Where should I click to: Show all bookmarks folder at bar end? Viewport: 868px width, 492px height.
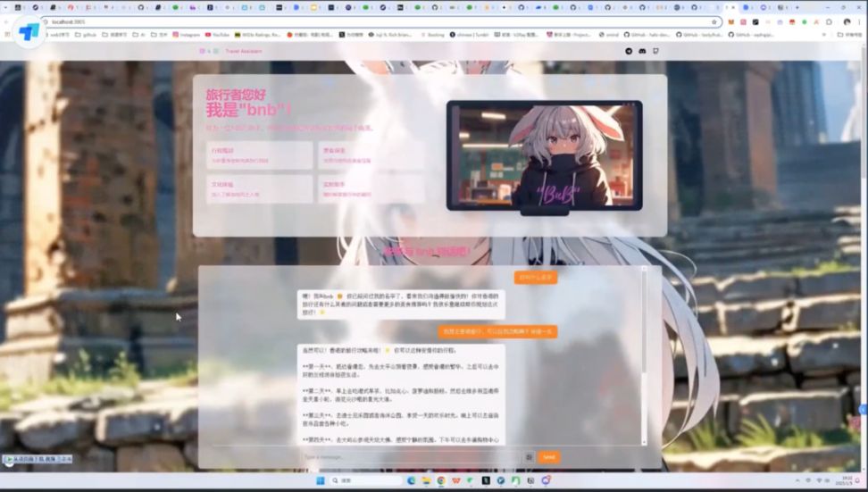tap(848, 34)
